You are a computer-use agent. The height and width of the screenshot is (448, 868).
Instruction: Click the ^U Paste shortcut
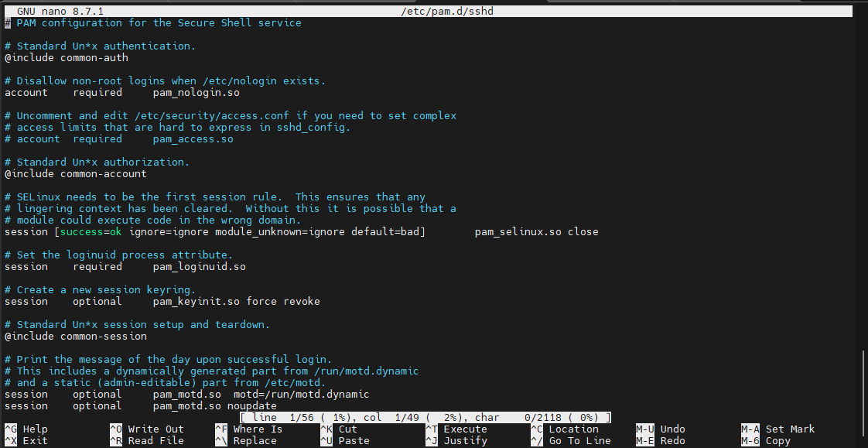(345, 441)
